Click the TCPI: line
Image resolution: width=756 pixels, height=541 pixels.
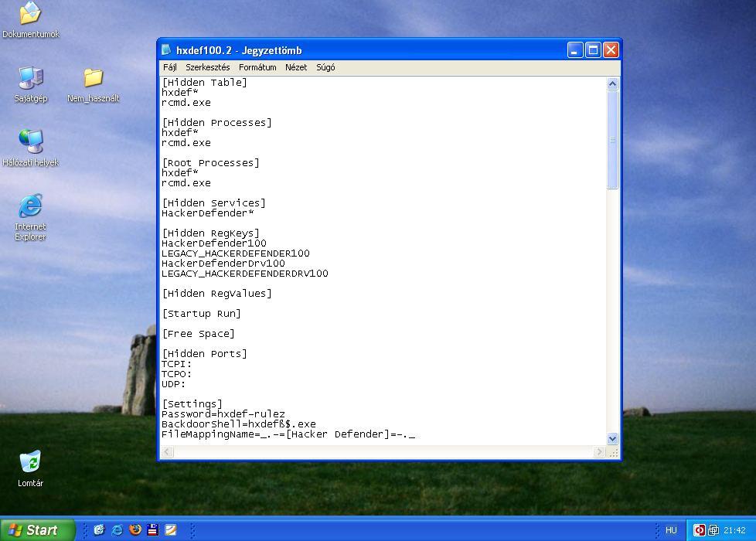[x=176, y=364]
